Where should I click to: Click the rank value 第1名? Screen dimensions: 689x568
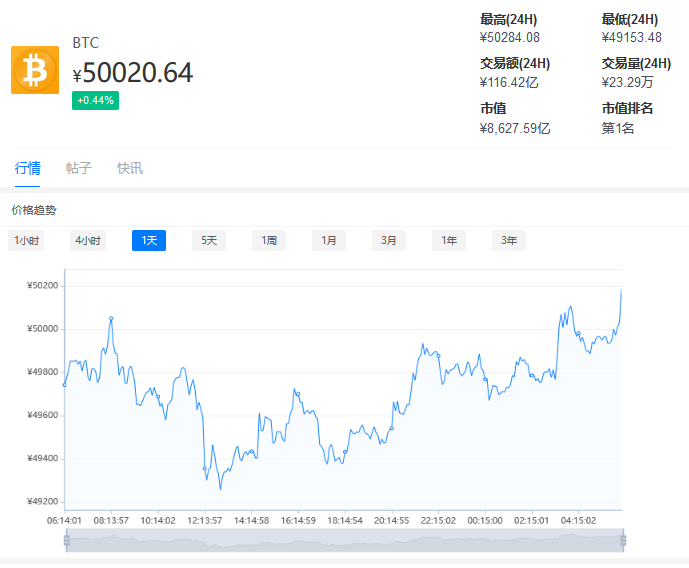pyautogui.click(x=618, y=128)
